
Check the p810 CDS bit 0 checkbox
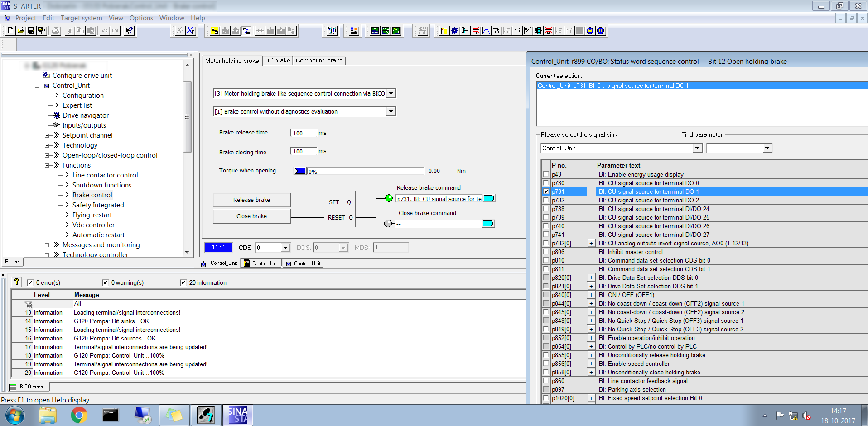pyautogui.click(x=546, y=260)
